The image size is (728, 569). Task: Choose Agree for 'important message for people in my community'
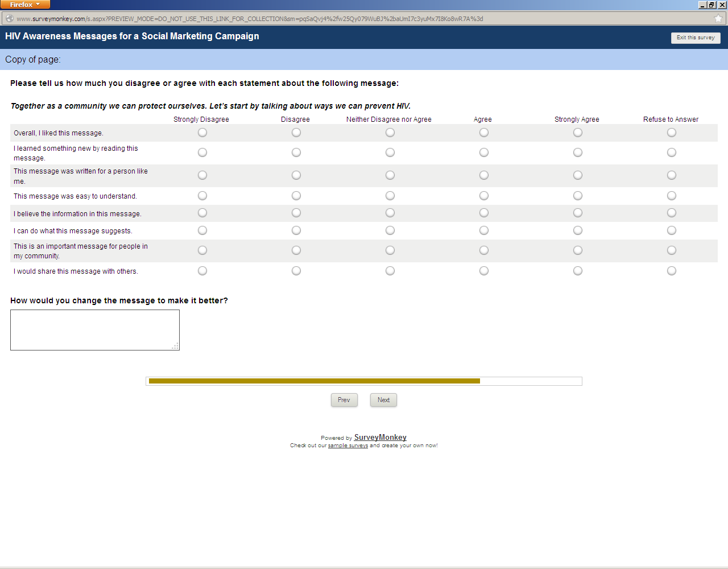484,250
